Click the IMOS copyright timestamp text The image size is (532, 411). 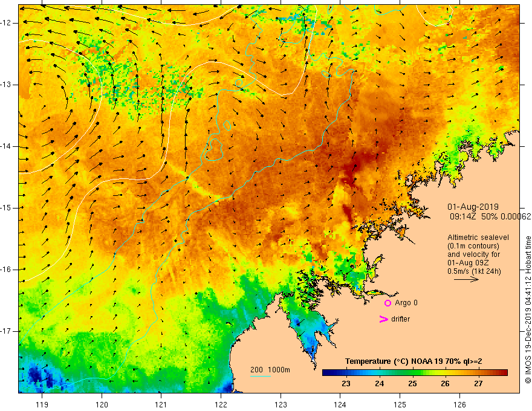tap(528, 309)
